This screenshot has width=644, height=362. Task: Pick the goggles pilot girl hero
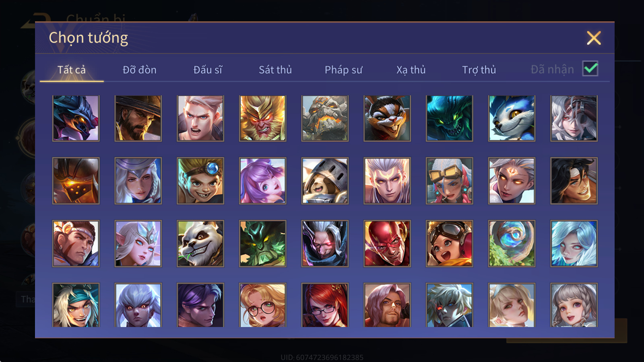[x=449, y=243]
